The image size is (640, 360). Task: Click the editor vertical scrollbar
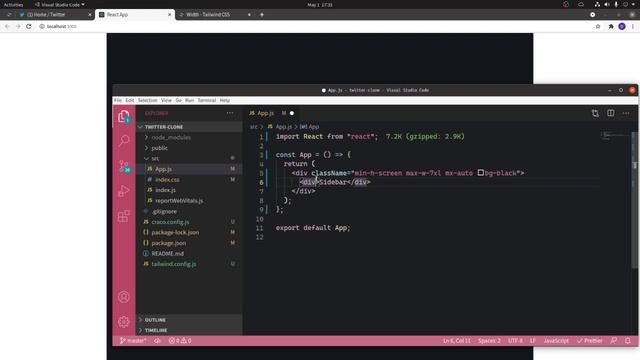point(635,200)
